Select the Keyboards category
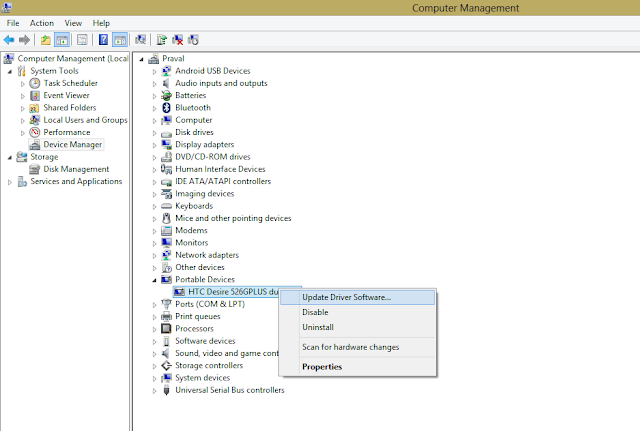The height and width of the screenshot is (431, 640). click(194, 206)
